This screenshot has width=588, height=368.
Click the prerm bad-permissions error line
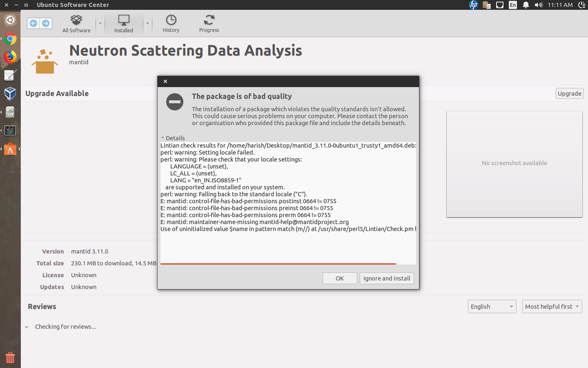click(x=245, y=215)
